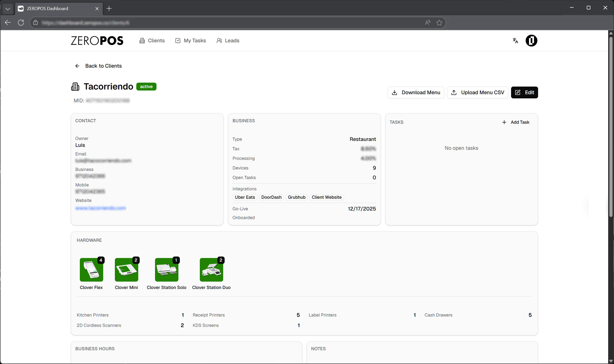Image resolution: width=614 pixels, height=364 pixels.
Task: Click the page scrollbar on the right
Action: [x=611, y=125]
